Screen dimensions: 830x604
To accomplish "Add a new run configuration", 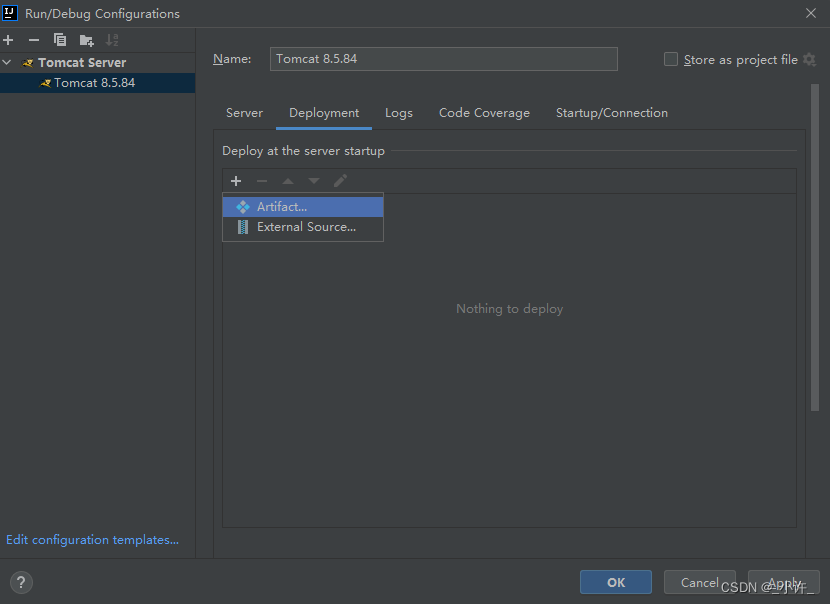I will coord(8,40).
